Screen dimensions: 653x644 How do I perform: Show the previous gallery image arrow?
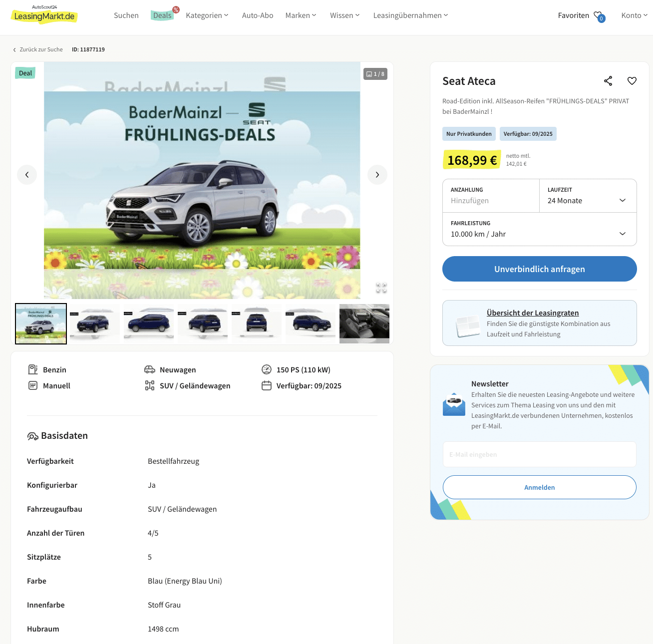point(27,175)
